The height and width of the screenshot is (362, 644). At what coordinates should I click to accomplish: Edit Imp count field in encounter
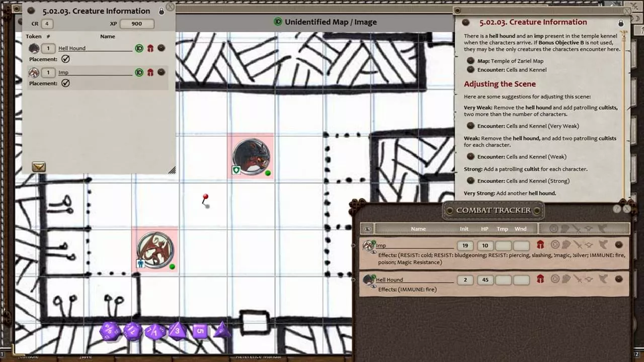click(x=48, y=72)
